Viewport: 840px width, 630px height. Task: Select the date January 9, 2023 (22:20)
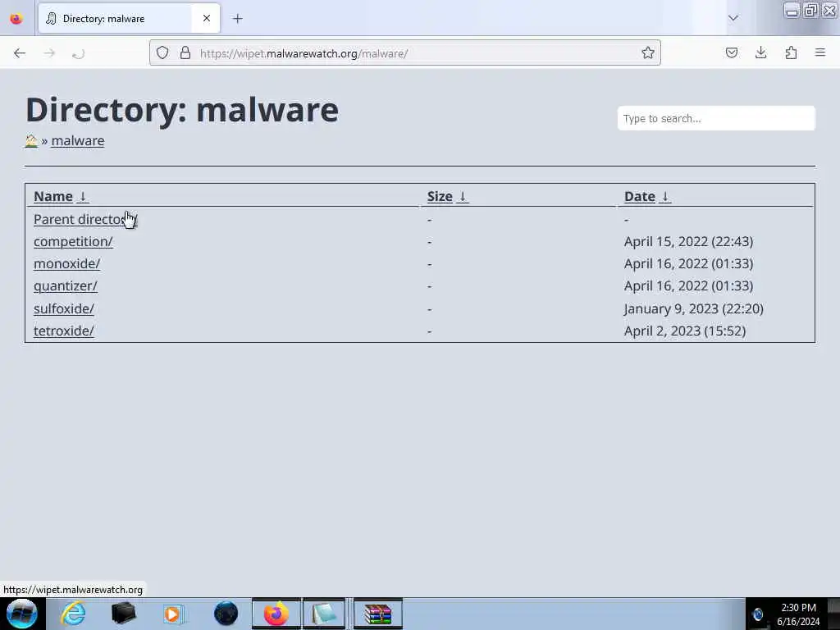point(694,308)
